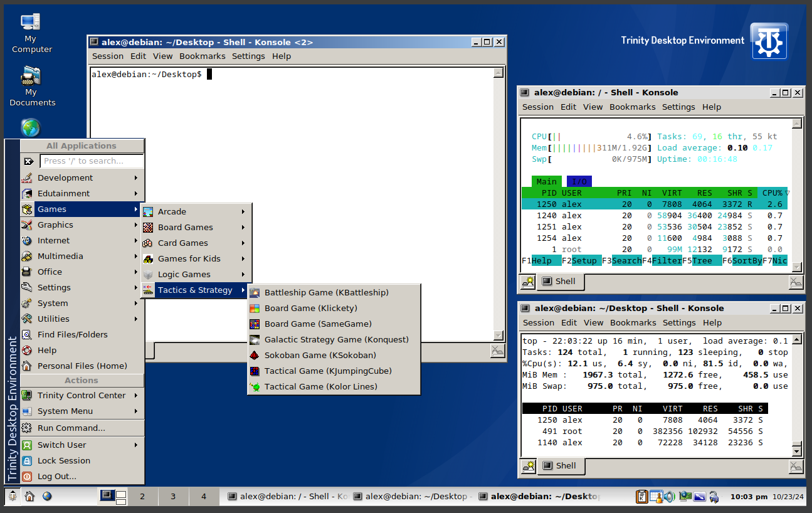Switch to virtual desktop 4
This screenshot has width=812, height=513.
[204, 496]
